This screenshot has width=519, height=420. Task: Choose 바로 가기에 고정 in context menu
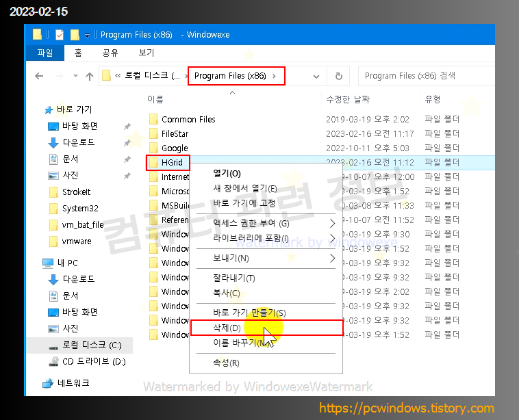coord(266,203)
